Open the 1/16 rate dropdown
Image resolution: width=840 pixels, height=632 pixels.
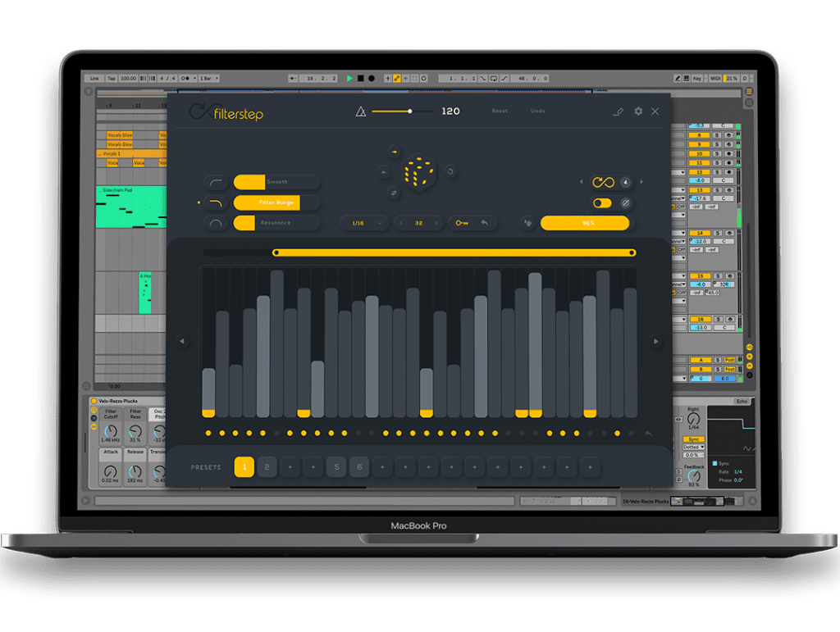(x=366, y=223)
